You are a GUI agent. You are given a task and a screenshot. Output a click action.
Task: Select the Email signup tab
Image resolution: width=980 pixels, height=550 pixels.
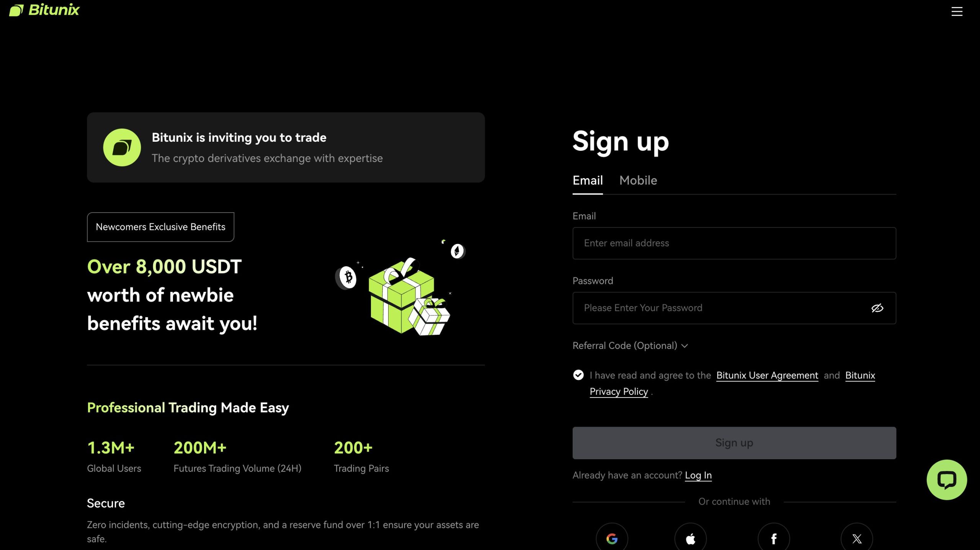[x=588, y=180]
